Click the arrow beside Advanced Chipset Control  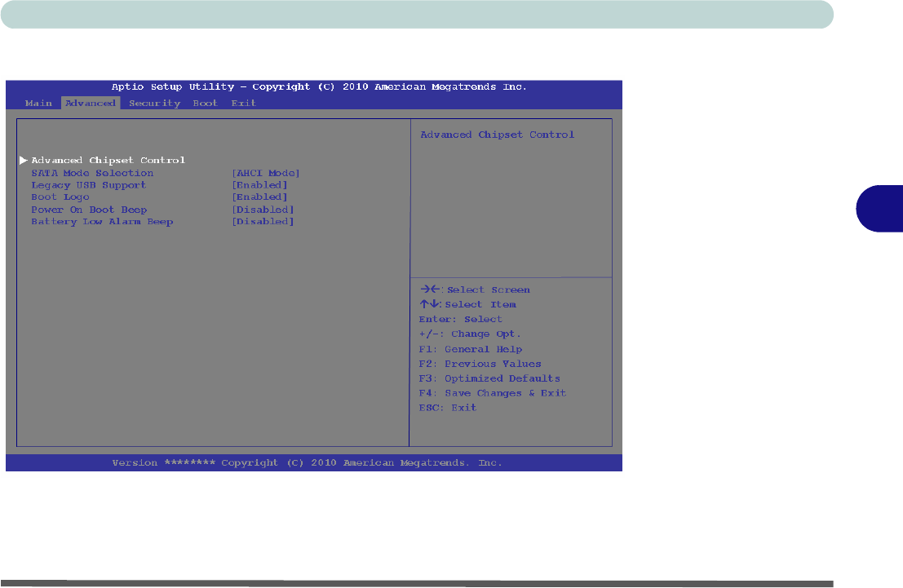click(24, 161)
